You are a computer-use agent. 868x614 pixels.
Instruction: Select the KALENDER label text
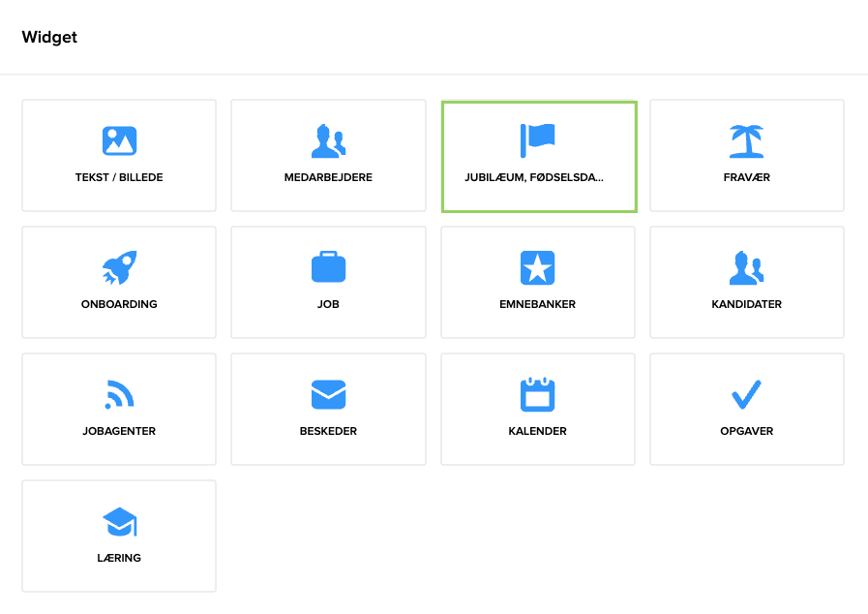(x=537, y=431)
